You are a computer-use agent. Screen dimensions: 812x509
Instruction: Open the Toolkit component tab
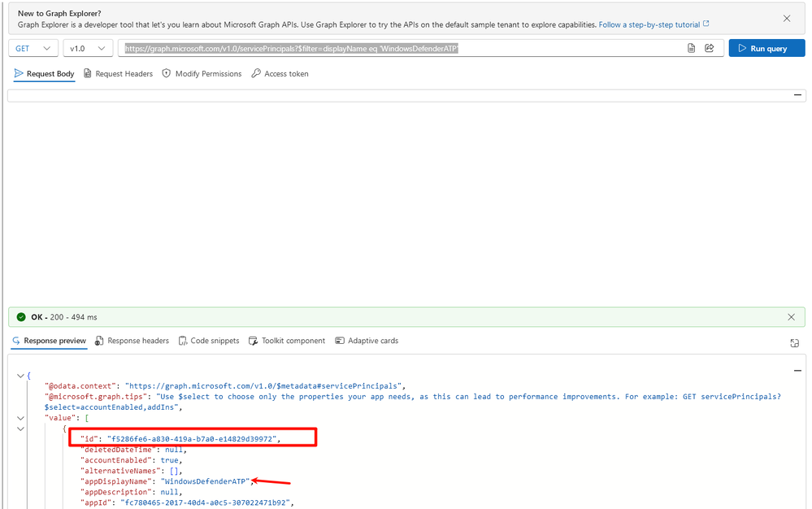(x=287, y=341)
